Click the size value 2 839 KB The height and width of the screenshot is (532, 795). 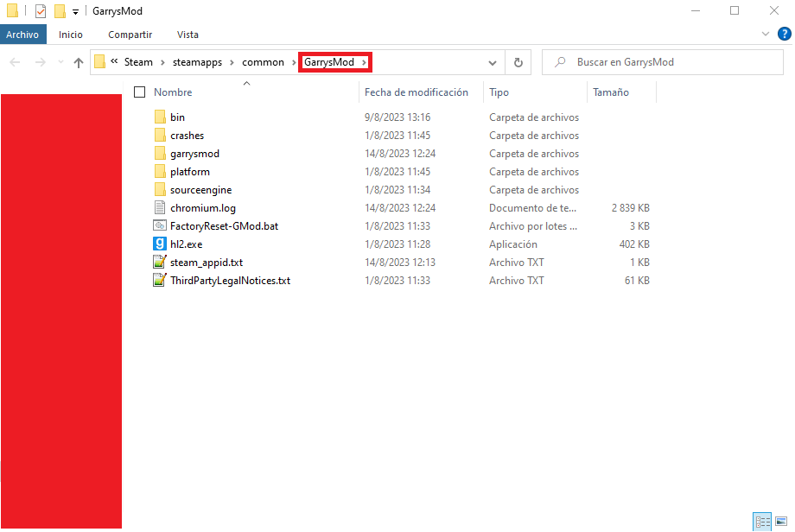click(x=630, y=208)
